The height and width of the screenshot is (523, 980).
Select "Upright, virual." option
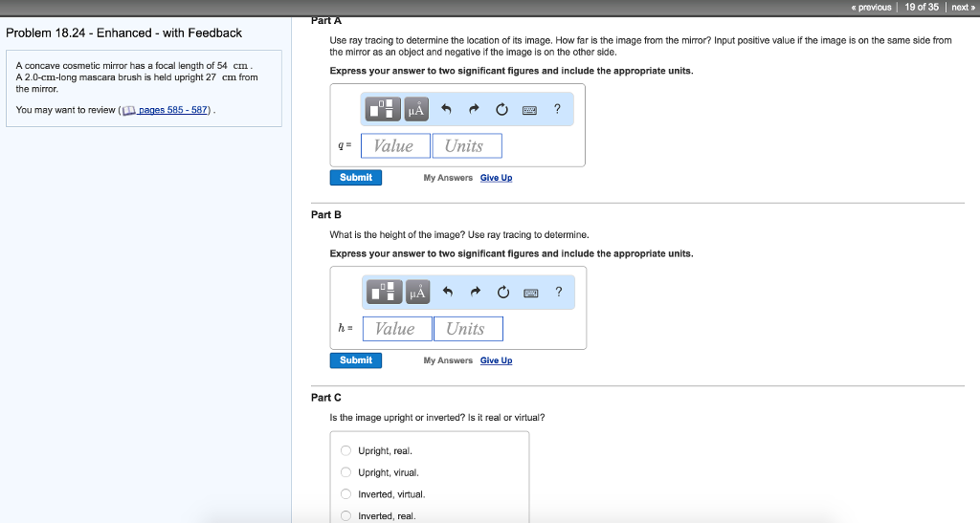[345, 472]
